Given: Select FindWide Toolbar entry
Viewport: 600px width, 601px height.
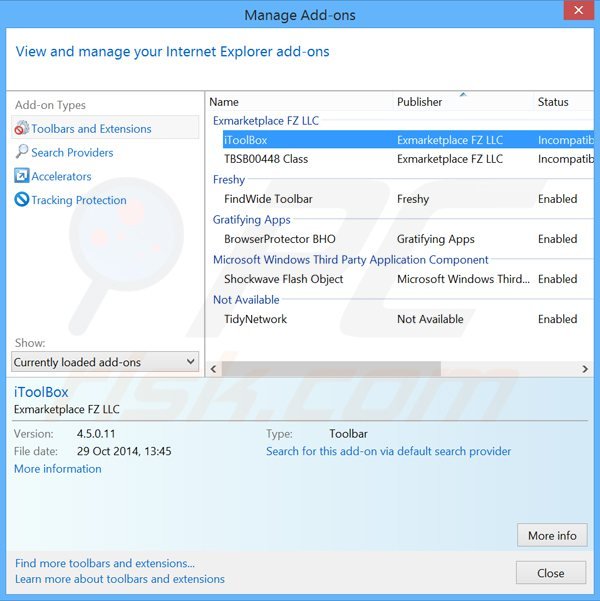Looking at the screenshot, I should [x=268, y=199].
